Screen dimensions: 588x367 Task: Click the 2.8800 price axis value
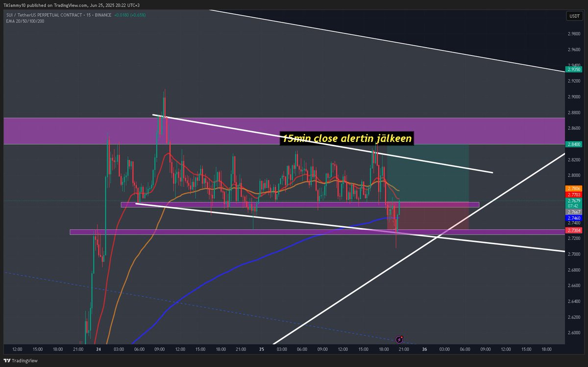click(x=574, y=112)
